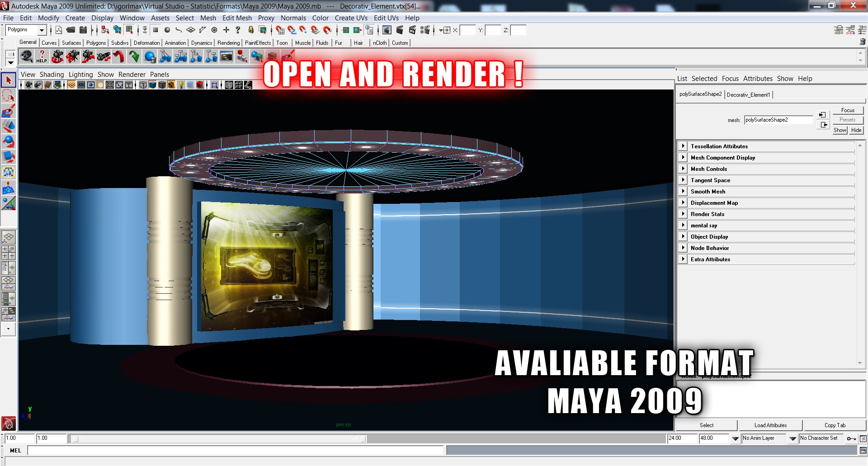Click the IPR render clapperboard

(412, 30)
